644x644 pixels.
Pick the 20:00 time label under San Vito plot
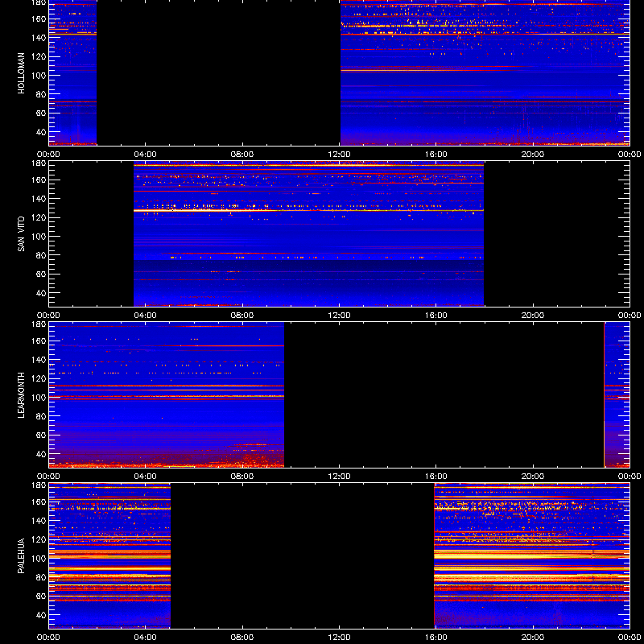click(x=533, y=316)
